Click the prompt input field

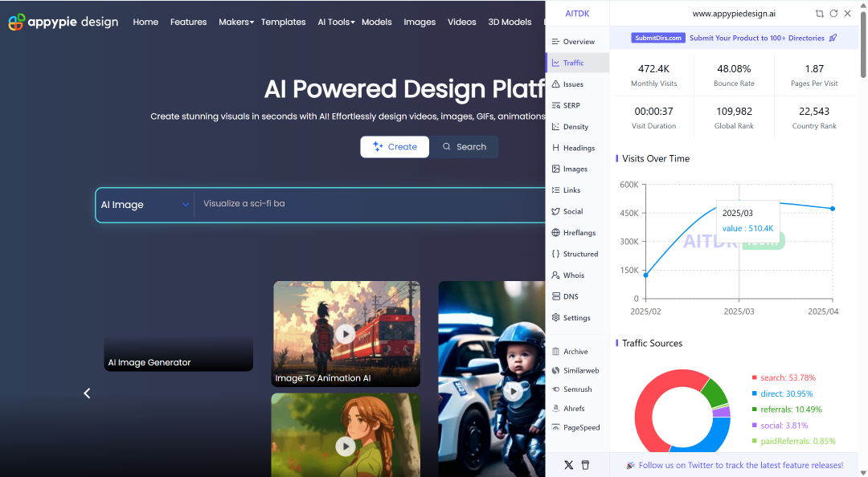click(x=370, y=204)
